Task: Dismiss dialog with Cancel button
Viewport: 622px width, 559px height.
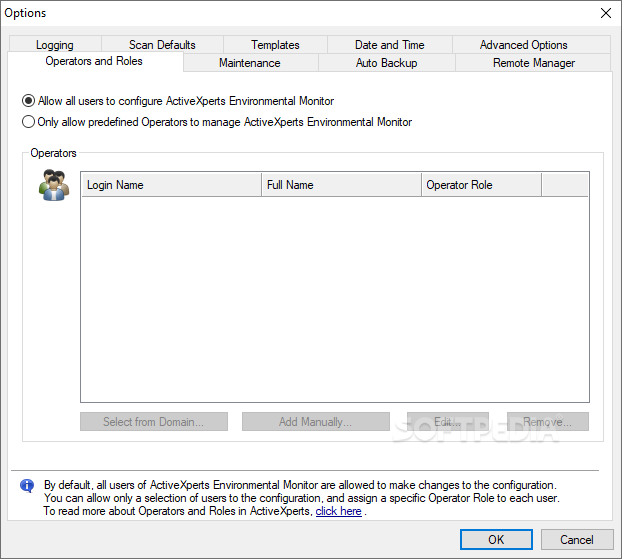Action: (x=577, y=540)
